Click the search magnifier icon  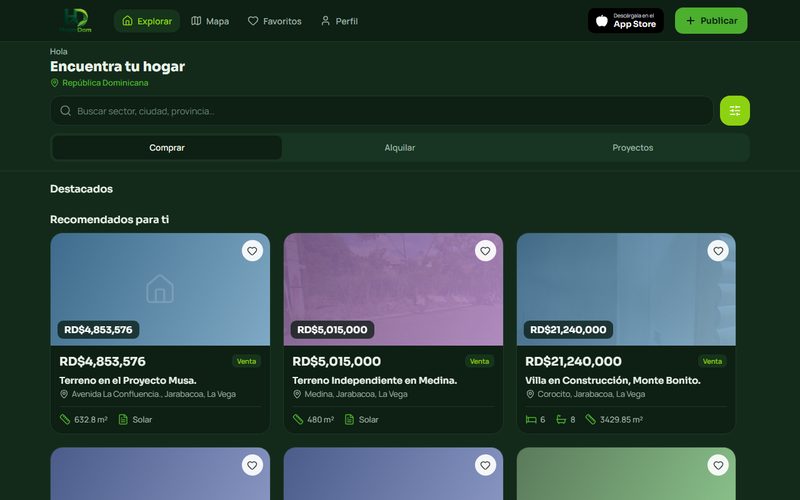[65, 111]
